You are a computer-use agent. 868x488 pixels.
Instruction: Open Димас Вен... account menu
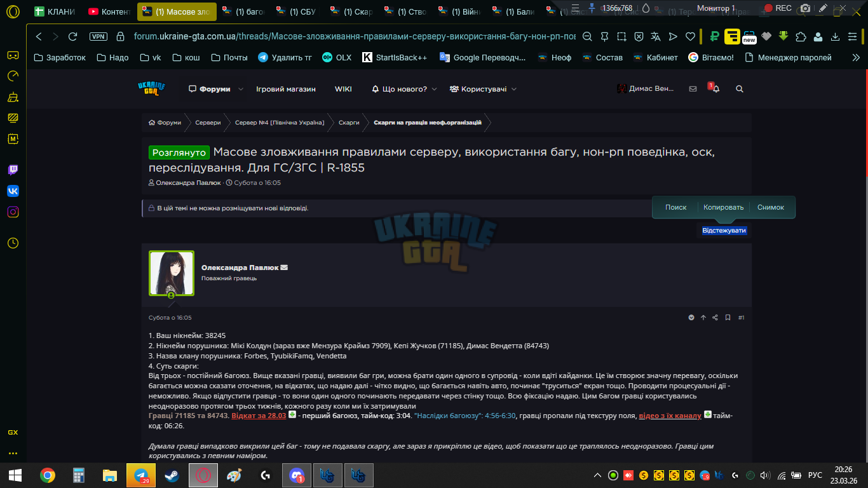pyautogui.click(x=646, y=89)
